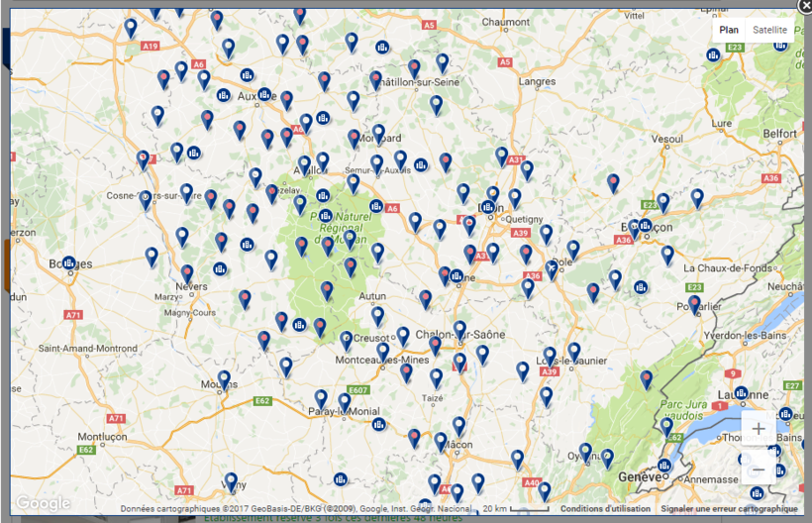Select the pin marker south of Vesoul

[613, 181]
